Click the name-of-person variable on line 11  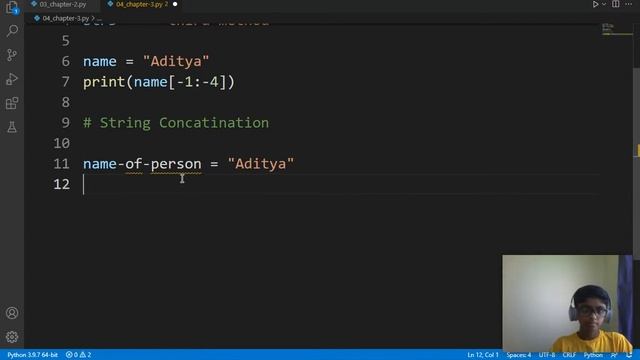(142, 164)
